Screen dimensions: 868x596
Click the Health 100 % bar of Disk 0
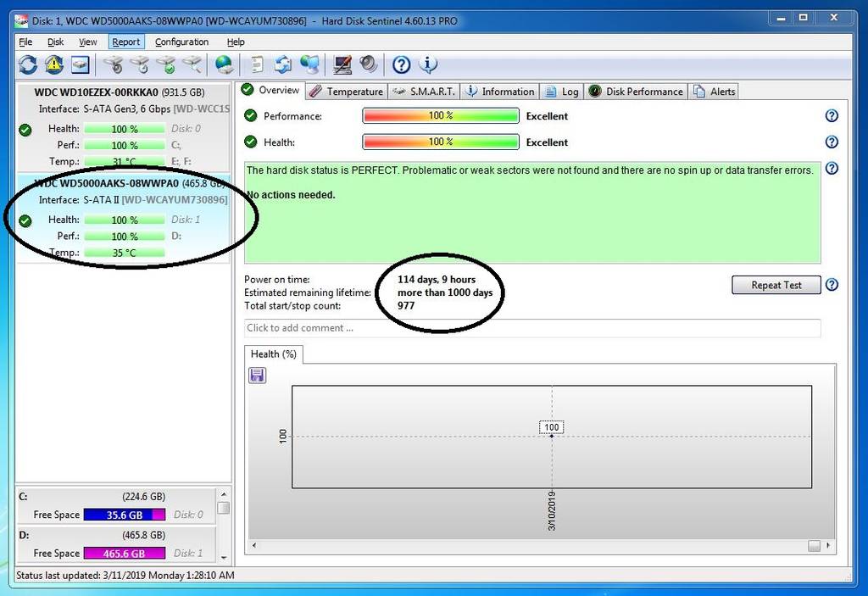tap(125, 129)
